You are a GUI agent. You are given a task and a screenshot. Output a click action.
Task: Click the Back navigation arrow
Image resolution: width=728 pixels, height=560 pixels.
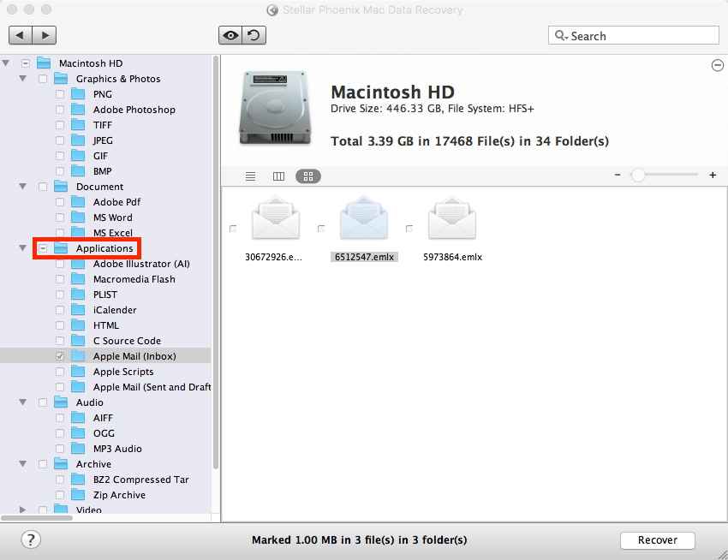pyautogui.click(x=21, y=35)
